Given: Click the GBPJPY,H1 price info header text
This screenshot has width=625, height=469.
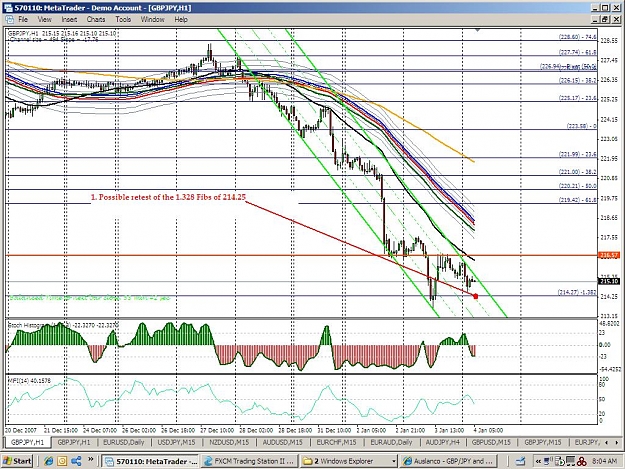Looking at the screenshot, I should pyautogui.click(x=62, y=33).
